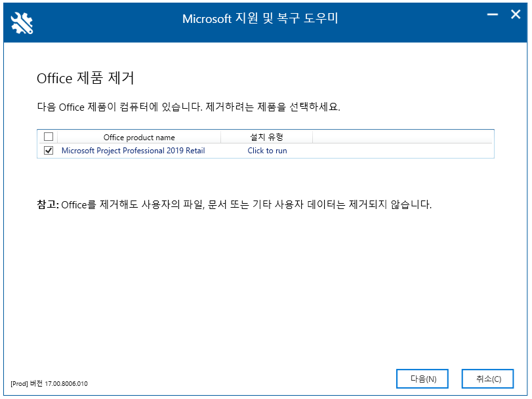Click the 'Office product name' column header
532x399 pixels.
[x=139, y=137]
